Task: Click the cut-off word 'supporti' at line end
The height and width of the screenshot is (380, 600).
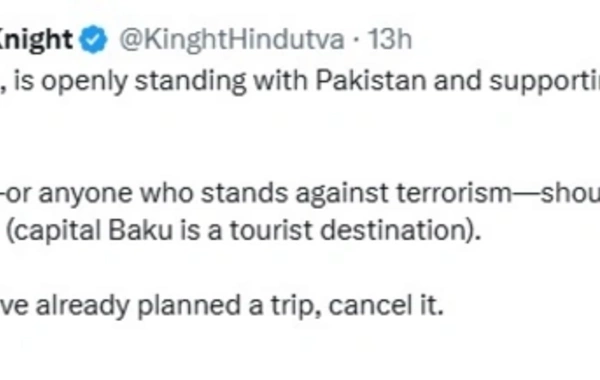Action: click(545, 82)
